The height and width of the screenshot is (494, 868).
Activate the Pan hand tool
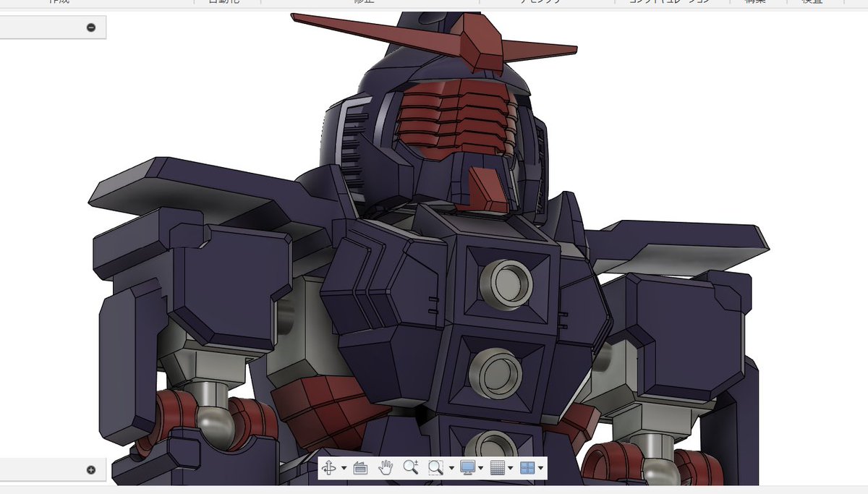pyautogui.click(x=386, y=467)
